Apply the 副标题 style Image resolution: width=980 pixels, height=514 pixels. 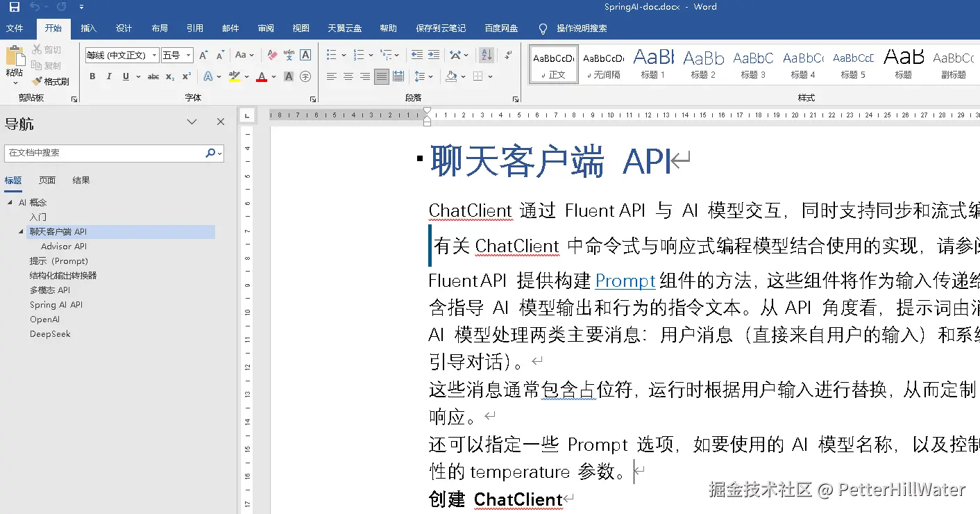pos(954,64)
